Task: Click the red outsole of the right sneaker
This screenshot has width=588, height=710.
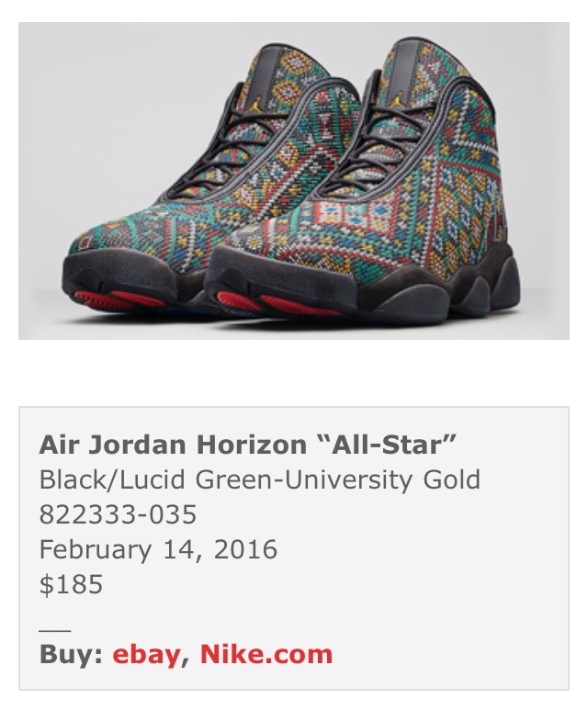Action: tap(277, 304)
